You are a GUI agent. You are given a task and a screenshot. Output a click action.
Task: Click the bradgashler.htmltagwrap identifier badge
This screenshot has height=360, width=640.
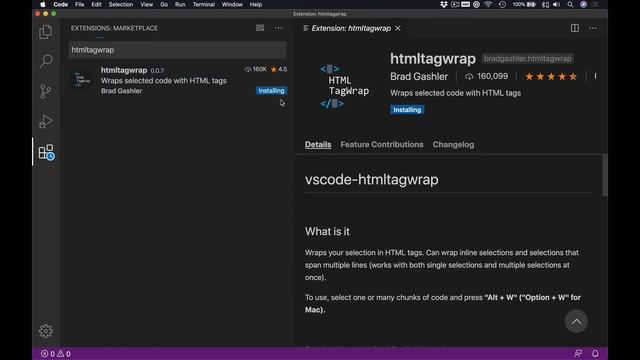point(528,58)
